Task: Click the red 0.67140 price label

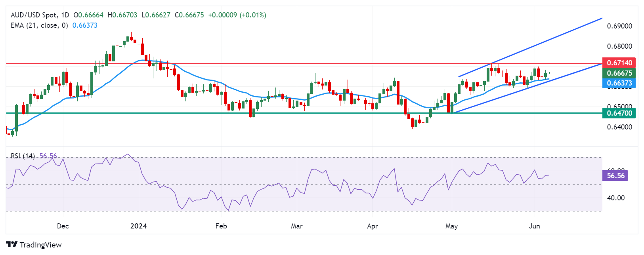Action: 619,63
